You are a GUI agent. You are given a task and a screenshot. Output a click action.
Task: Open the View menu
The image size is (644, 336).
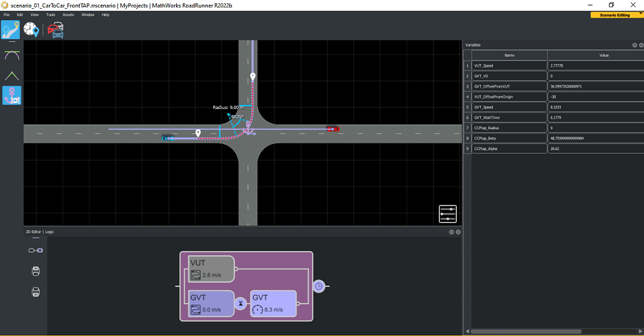click(34, 14)
